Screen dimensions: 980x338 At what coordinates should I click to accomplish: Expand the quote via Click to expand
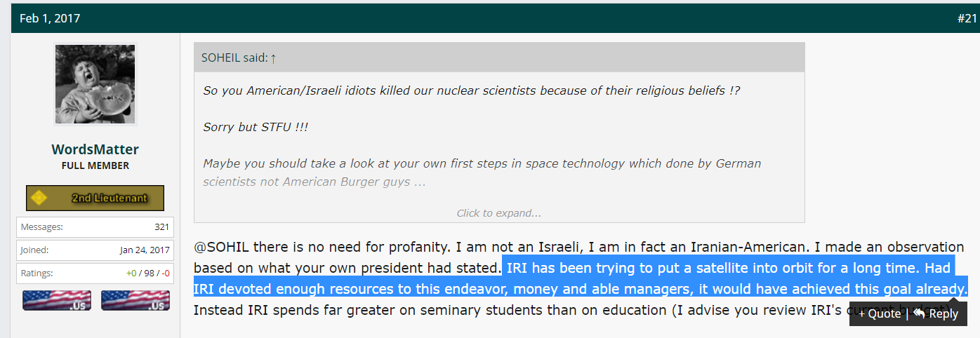click(499, 213)
